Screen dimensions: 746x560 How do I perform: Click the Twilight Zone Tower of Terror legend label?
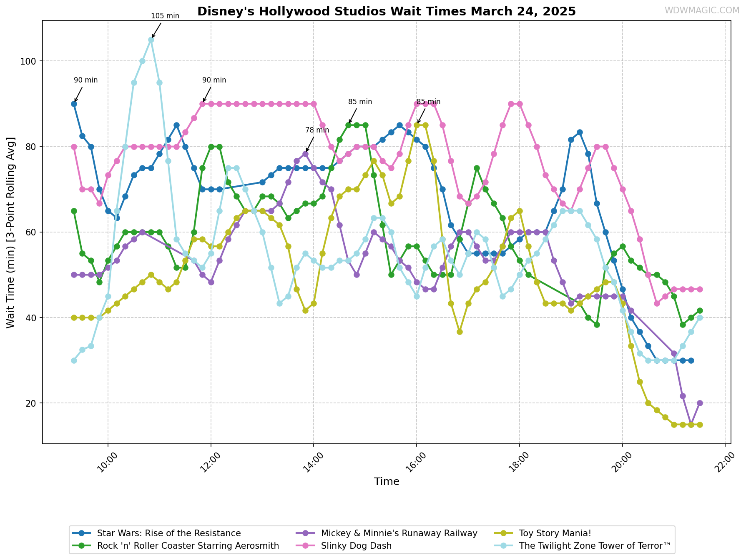(595, 545)
